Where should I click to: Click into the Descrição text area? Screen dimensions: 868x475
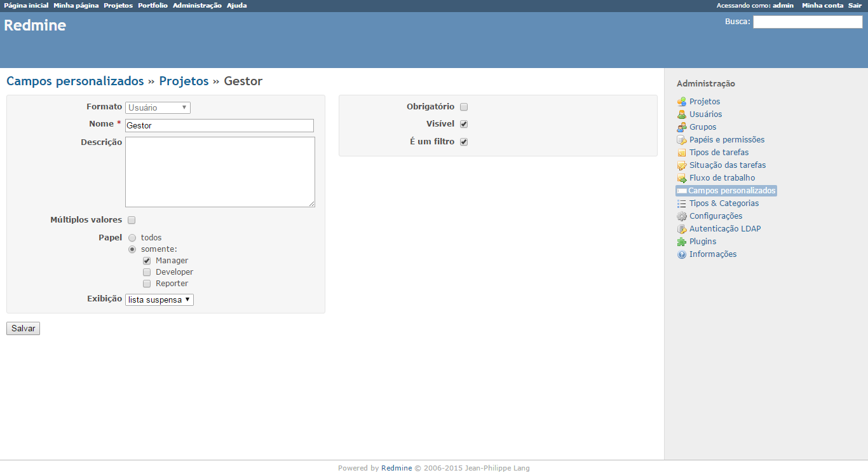click(220, 172)
